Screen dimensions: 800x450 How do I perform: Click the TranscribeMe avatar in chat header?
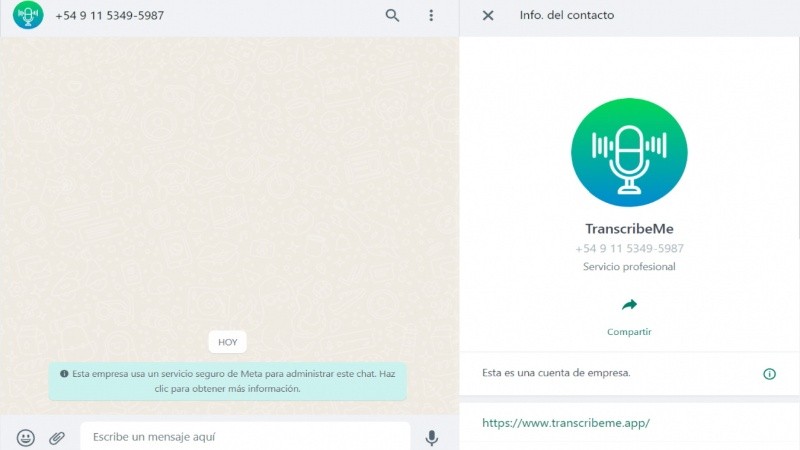(x=28, y=15)
